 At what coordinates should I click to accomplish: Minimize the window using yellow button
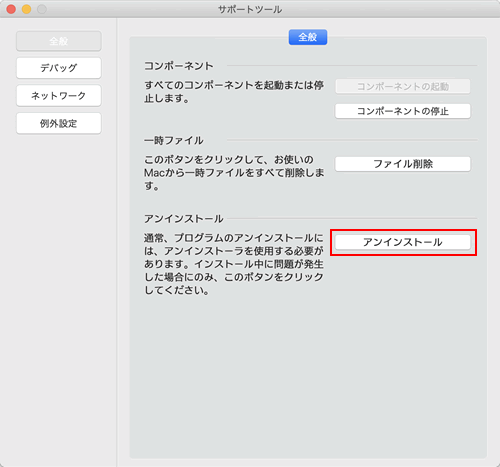[x=27, y=9]
